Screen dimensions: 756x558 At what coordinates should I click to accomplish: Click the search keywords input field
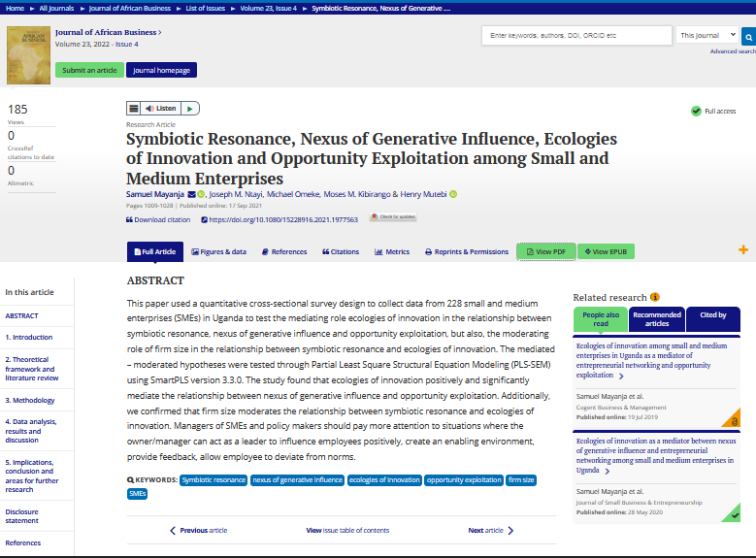point(576,35)
